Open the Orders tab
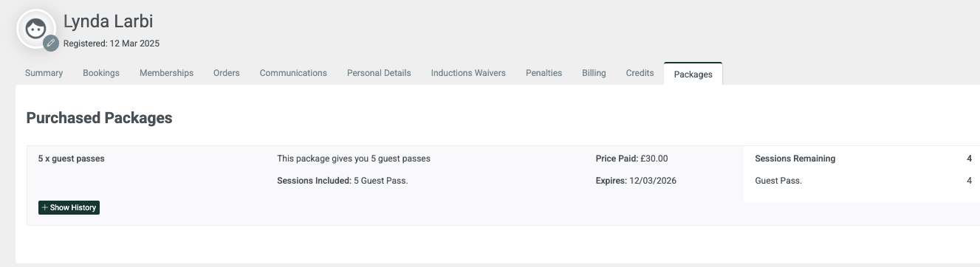Screen dimensions: 980x267 click(x=227, y=73)
